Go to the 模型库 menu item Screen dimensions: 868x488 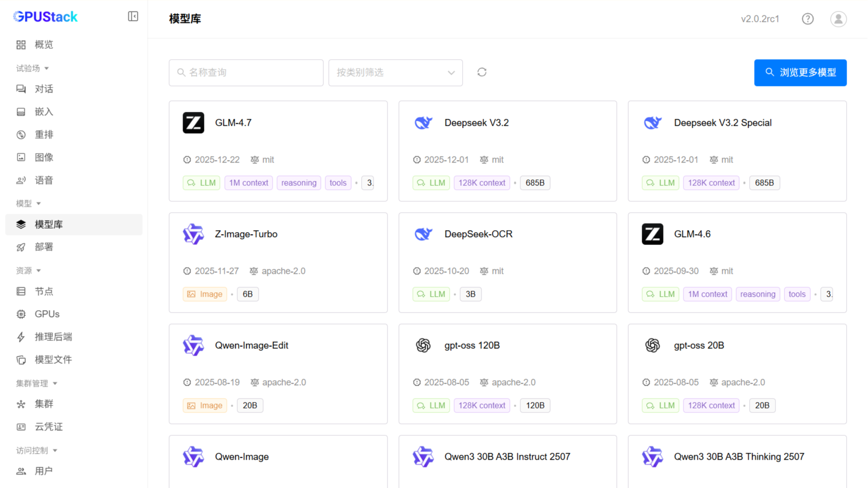pyautogui.click(x=74, y=225)
